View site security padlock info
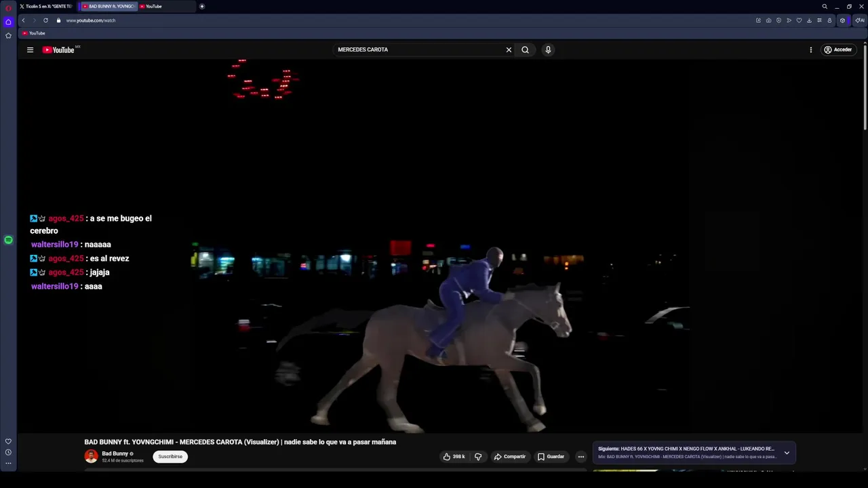Viewport: 868px width, 488px height. click(58, 20)
